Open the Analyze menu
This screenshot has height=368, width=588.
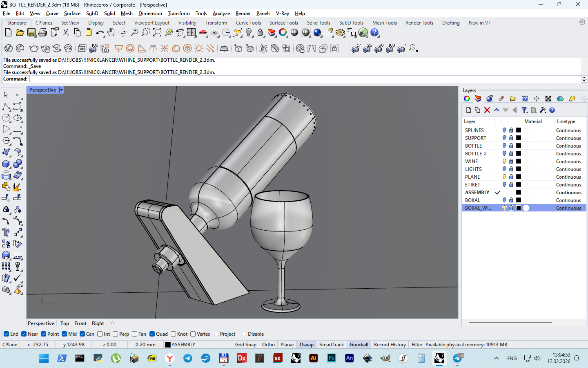[x=221, y=13]
